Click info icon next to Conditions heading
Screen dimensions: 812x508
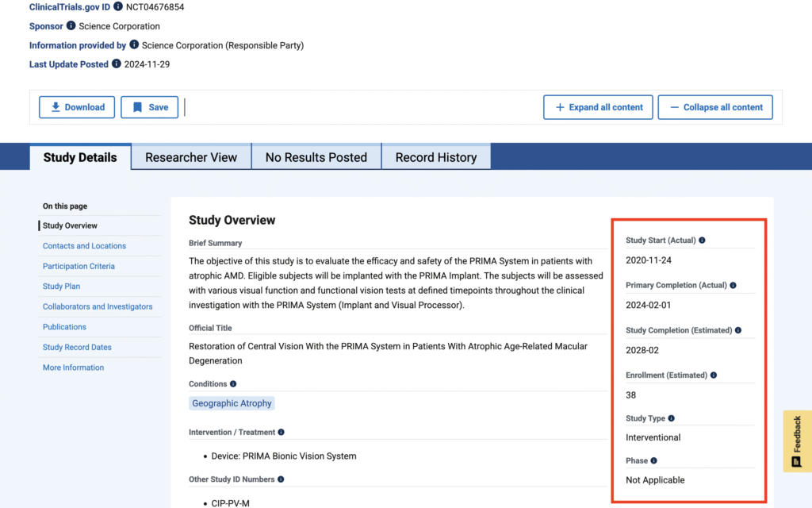[233, 384]
